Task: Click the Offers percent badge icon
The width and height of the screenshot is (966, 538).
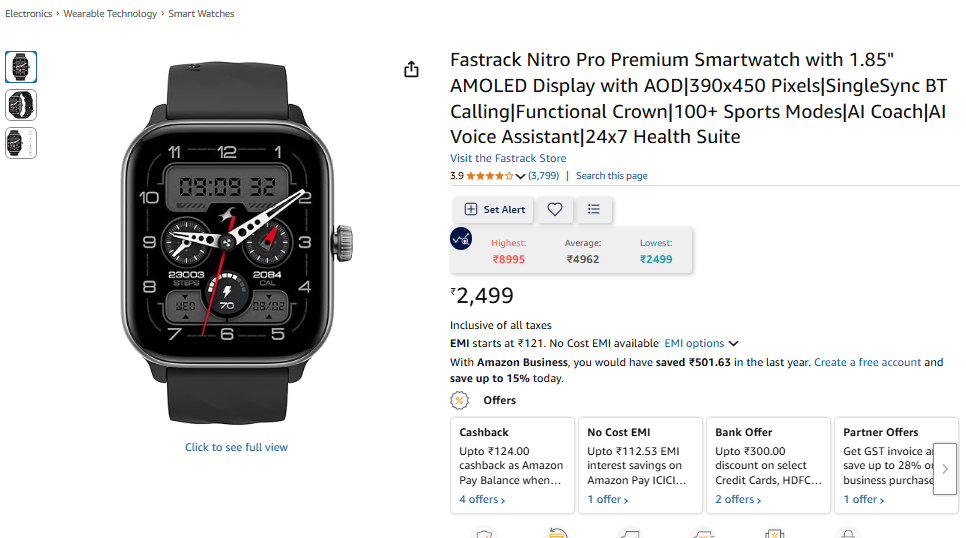Action: pos(460,400)
